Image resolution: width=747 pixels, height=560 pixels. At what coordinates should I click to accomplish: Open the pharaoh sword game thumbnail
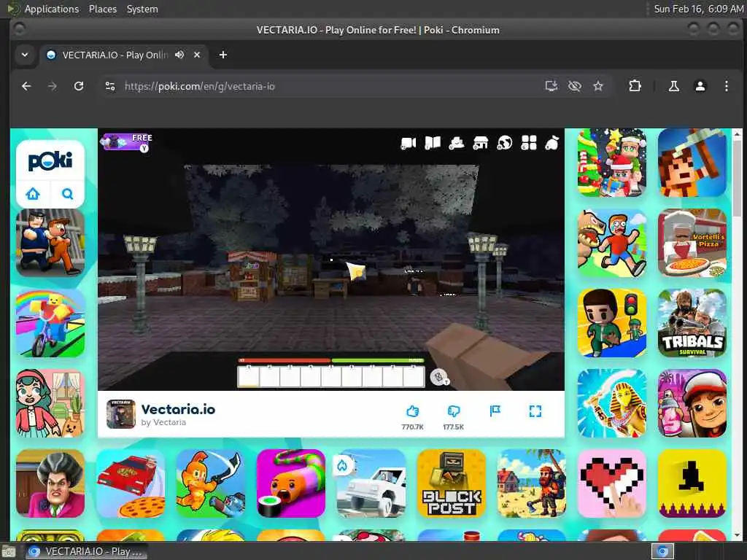(x=612, y=403)
